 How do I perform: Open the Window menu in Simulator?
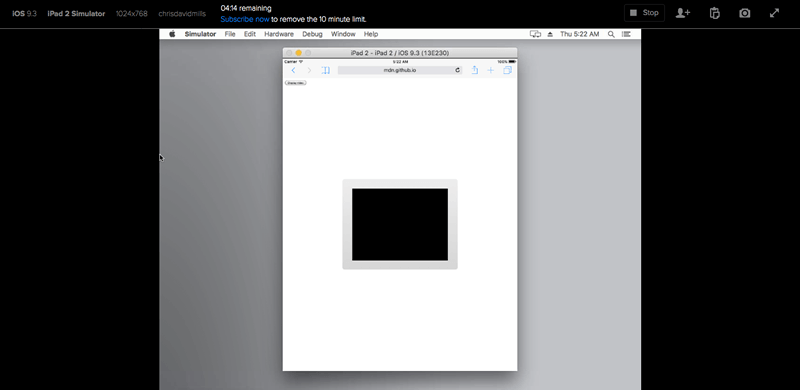(343, 34)
